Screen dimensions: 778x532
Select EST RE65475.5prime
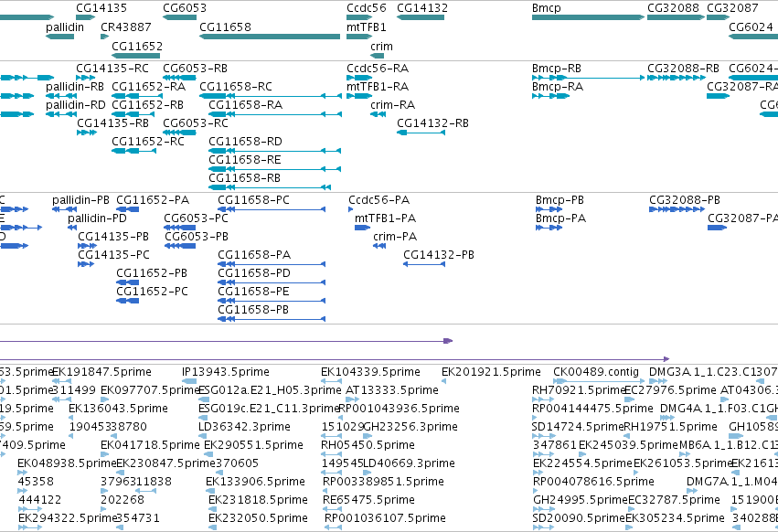[x=333, y=508]
